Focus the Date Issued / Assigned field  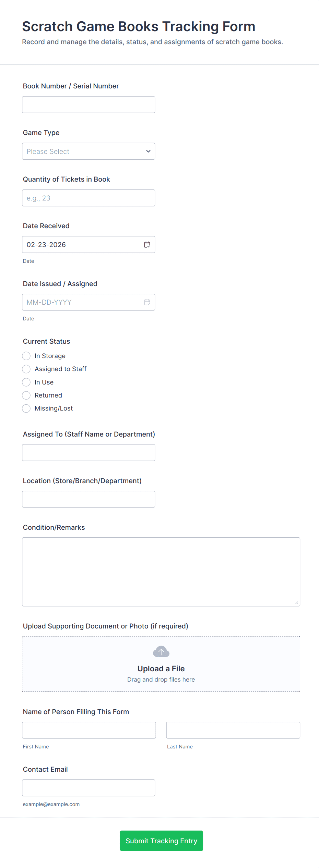click(82, 302)
